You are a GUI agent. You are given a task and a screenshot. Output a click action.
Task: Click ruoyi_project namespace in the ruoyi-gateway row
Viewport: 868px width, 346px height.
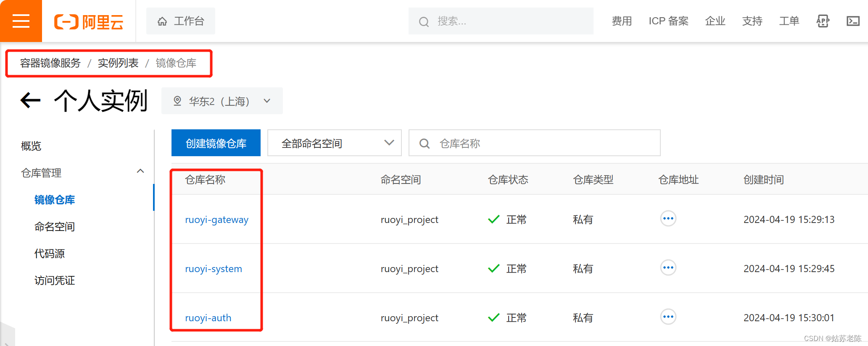pyautogui.click(x=409, y=220)
